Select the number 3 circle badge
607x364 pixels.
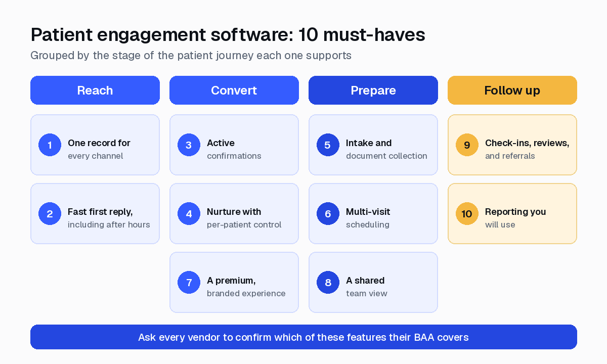click(x=189, y=145)
